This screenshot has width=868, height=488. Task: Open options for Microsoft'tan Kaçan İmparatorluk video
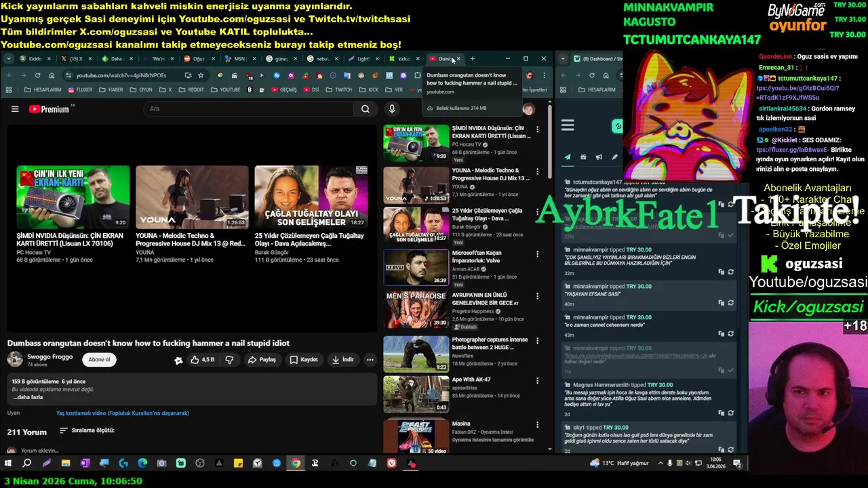click(537, 254)
